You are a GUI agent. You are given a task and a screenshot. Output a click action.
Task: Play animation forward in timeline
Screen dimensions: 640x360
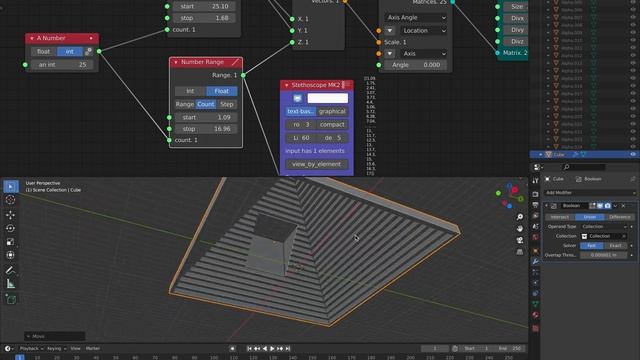(272, 349)
